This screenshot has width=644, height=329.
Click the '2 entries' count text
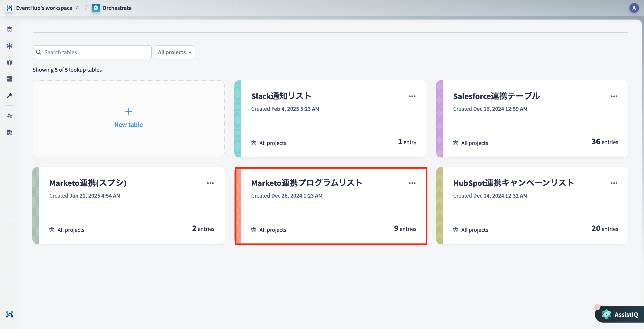tap(203, 229)
